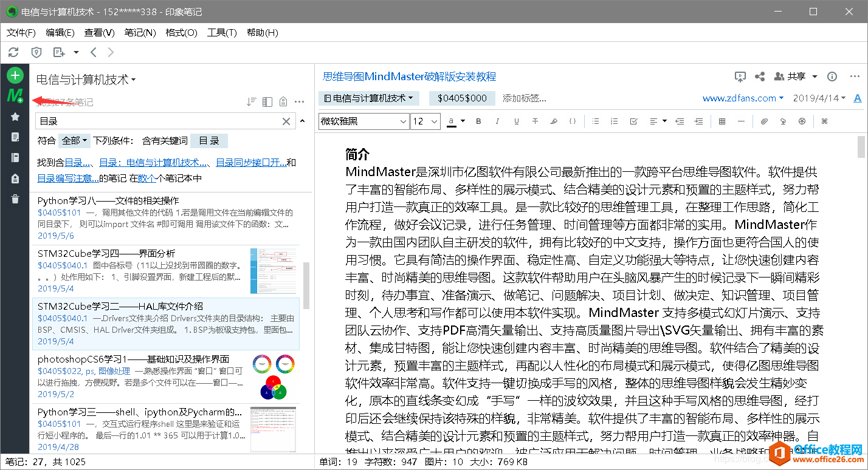Click the sort order icon in note list

click(251, 102)
